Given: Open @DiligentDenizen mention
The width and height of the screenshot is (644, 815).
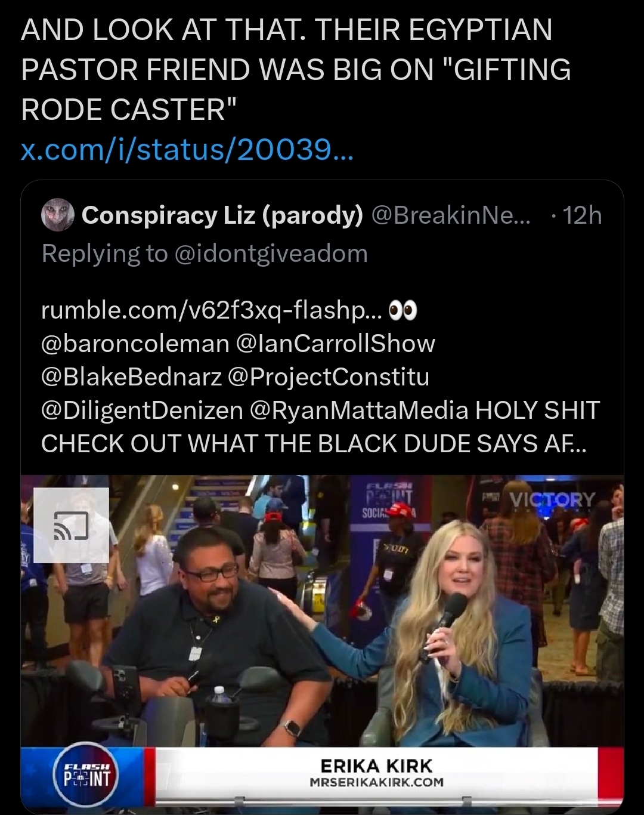Looking at the screenshot, I should 143,410.
